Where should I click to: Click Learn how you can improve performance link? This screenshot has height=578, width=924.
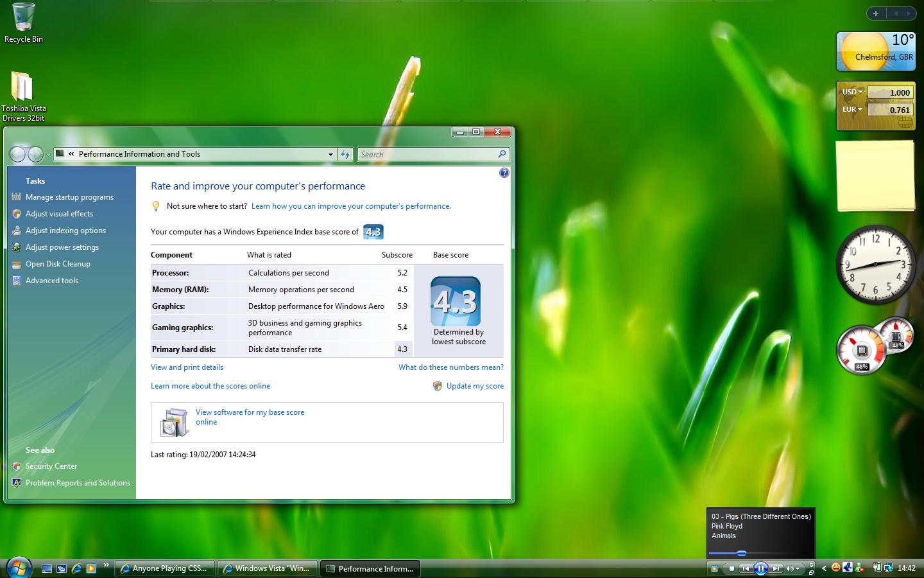[x=351, y=206]
